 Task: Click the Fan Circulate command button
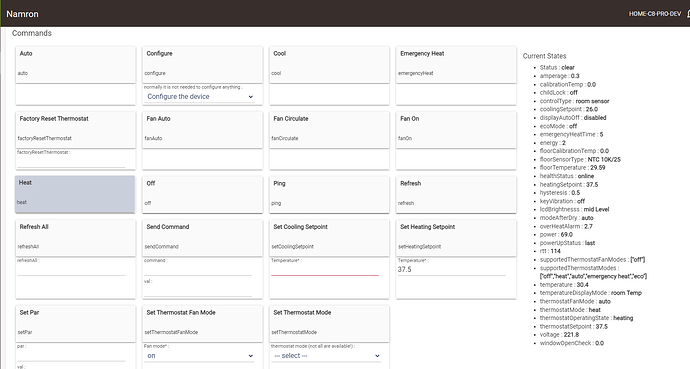329,130
